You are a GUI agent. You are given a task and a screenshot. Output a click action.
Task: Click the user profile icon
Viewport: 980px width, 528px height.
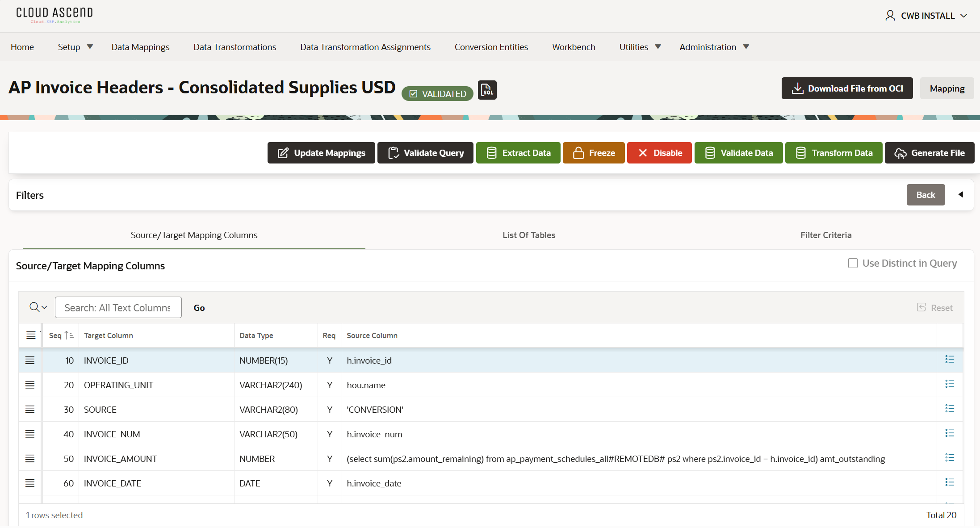click(890, 16)
